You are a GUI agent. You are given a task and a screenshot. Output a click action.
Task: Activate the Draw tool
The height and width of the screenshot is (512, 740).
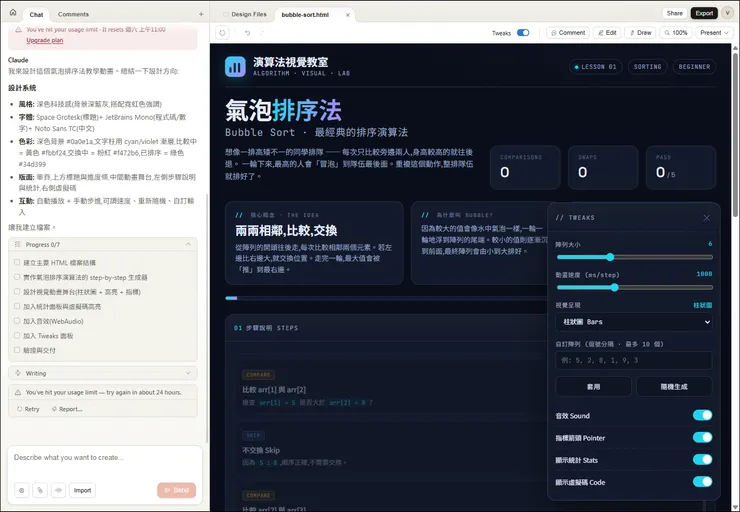click(x=640, y=33)
